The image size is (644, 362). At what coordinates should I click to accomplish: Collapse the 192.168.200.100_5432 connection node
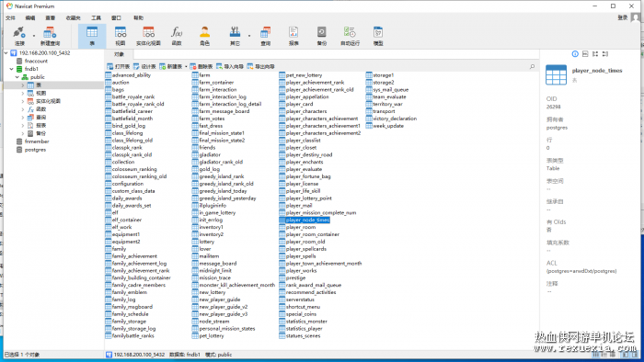tap(6, 53)
